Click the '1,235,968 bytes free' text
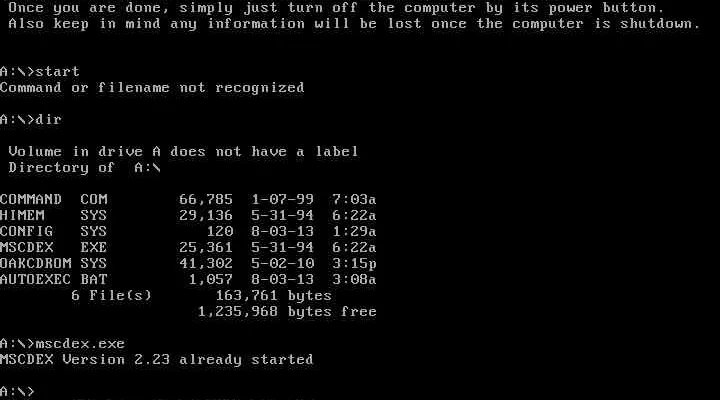Viewport: 720px width, 400px height. (x=287, y=312)
